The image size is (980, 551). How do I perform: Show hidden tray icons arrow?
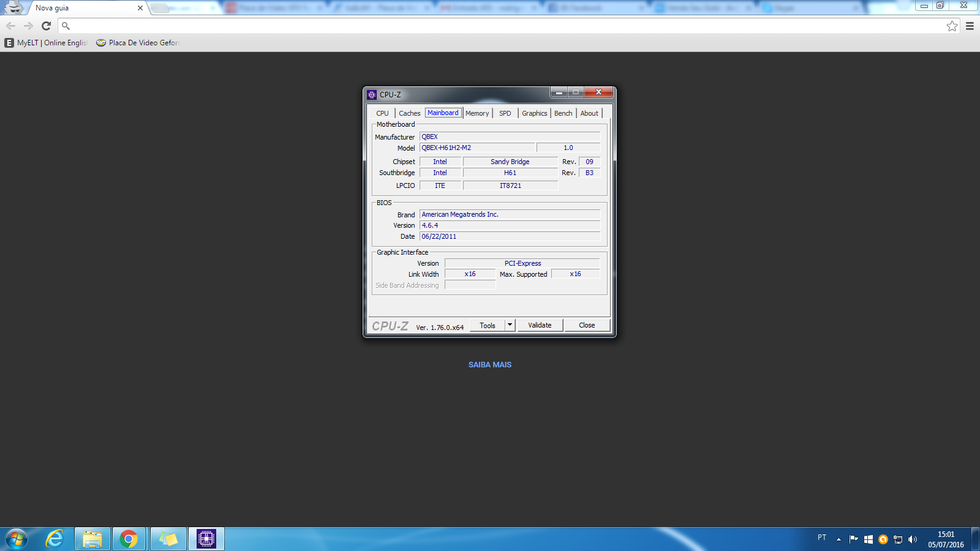[839, 539]
